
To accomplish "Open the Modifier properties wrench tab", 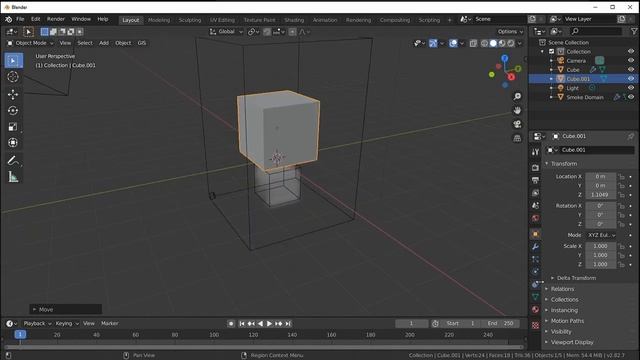I will [536, 247].
